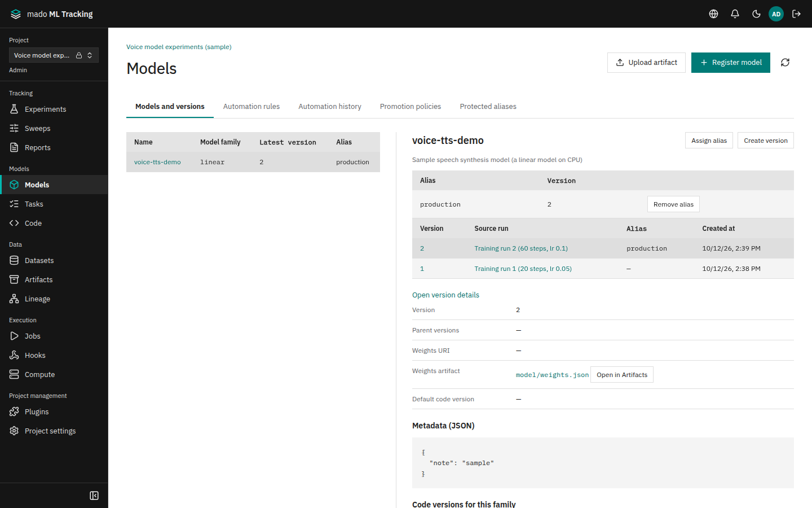Open voice-tts-demo model link
Image resolution: width=812 pixels, height=508 pixels.
[x=157, y=162]
